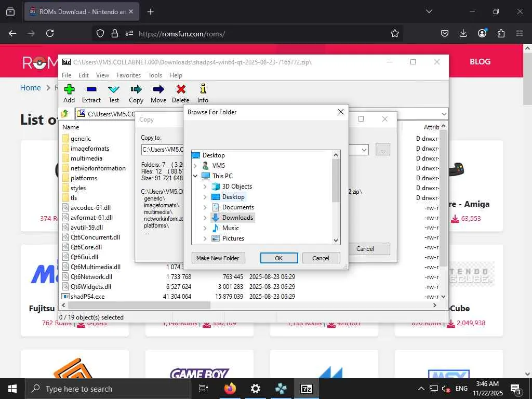Go back with Firefox back arrow

[12, 33]
